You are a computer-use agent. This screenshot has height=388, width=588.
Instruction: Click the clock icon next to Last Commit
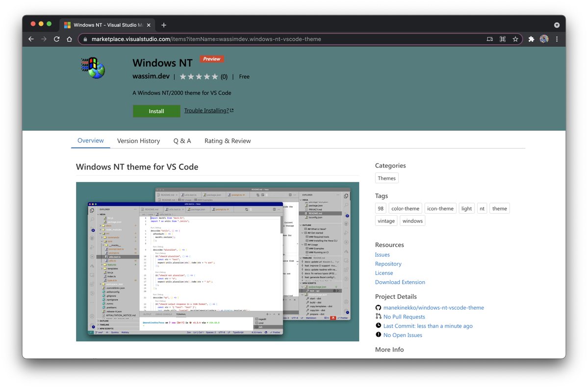[x=379, y=325]
